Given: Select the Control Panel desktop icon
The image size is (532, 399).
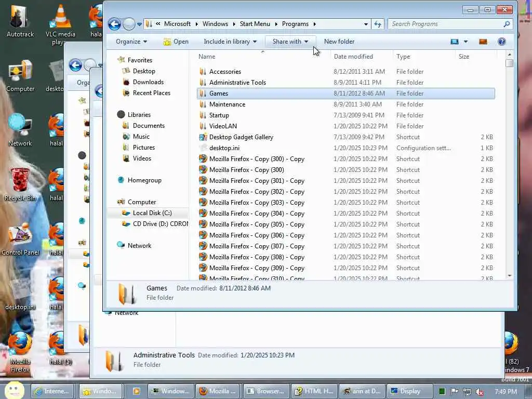Looking at the screenshot, I should click(20, 239).
